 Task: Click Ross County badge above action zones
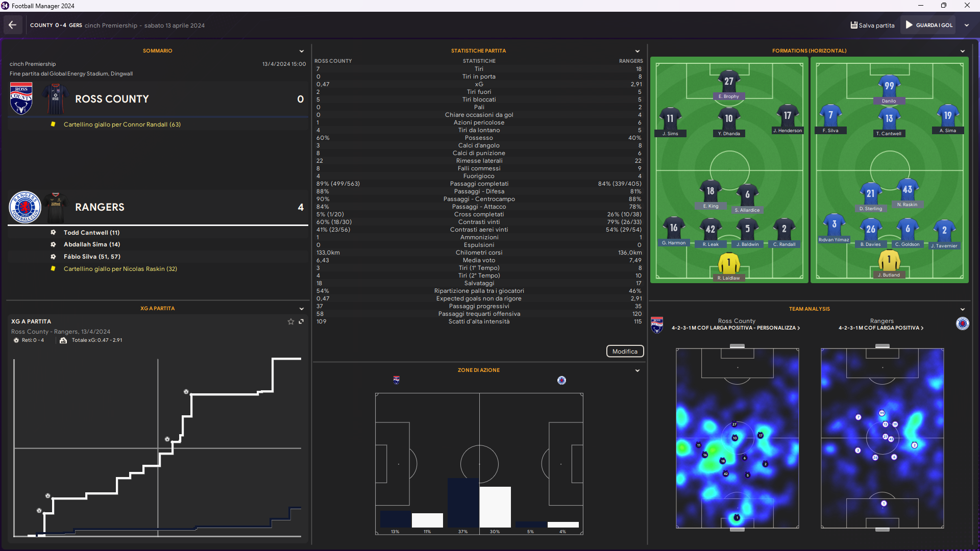[397, 380]
